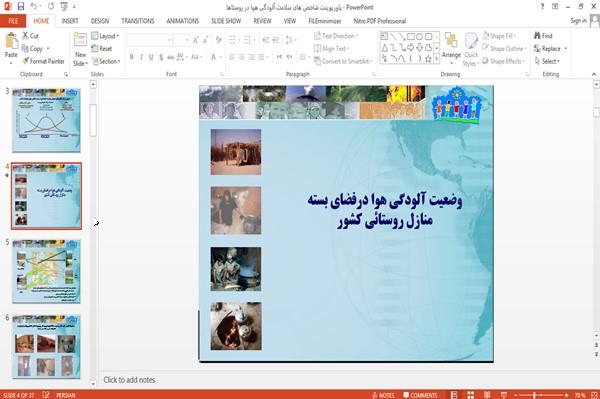Toggle Comments pane in status bar
Viewport: 600px width, 399px height.
(x=420, y=395)
